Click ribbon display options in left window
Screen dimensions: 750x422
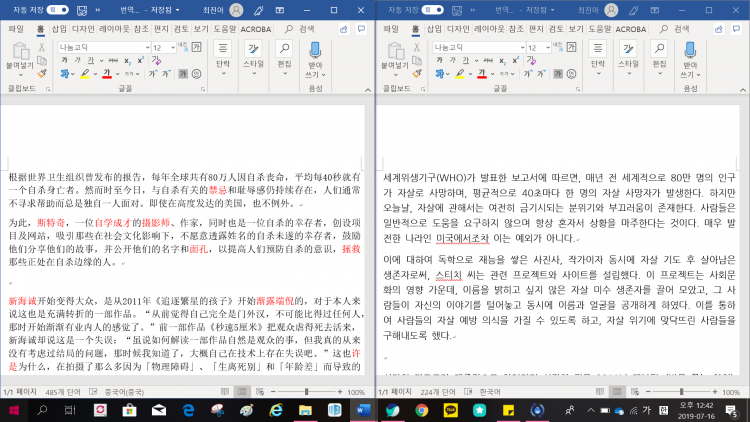click(x=280, y=10)
